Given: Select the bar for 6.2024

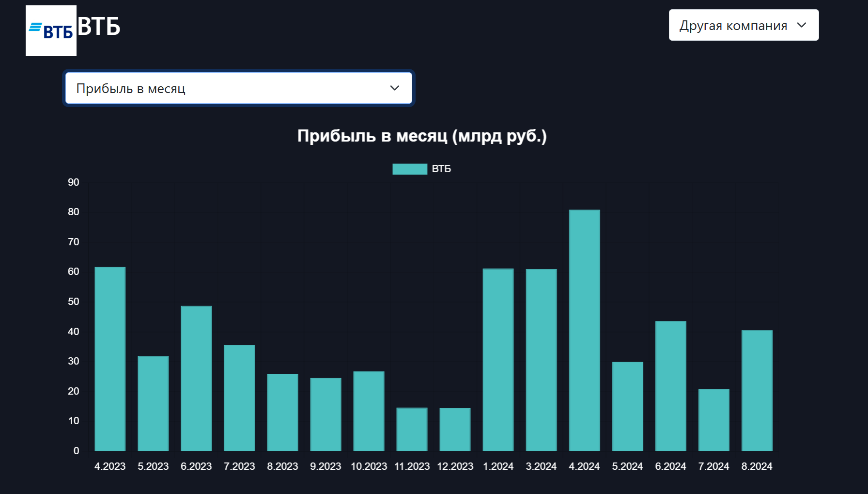Looking at the screenshot, I should (670, 386).
